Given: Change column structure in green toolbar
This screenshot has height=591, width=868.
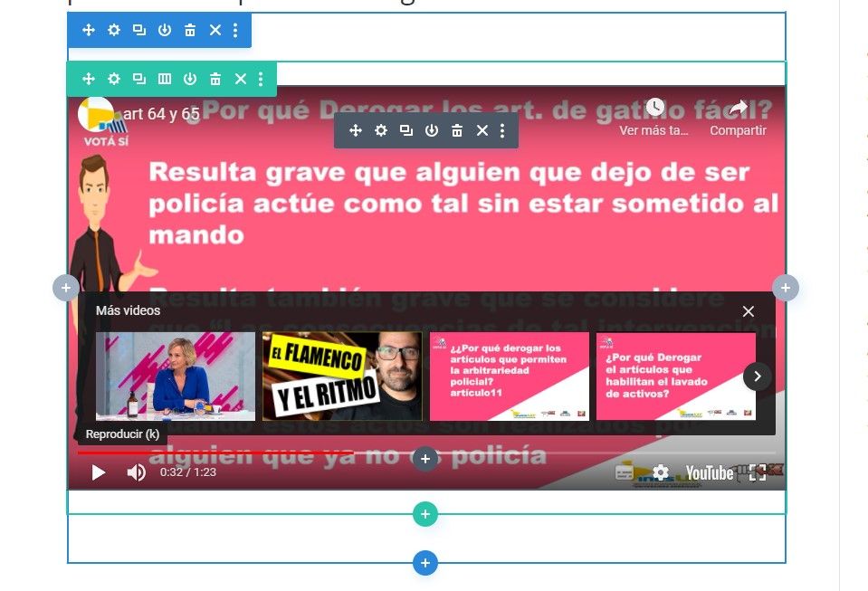Looking at the screenshot, I should pos(165,79).
